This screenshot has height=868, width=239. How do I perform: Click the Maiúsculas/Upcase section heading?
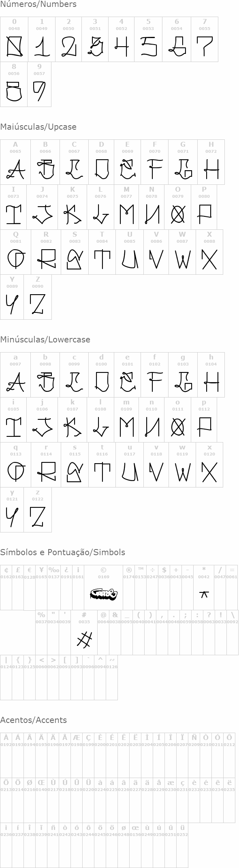point(38,127)
